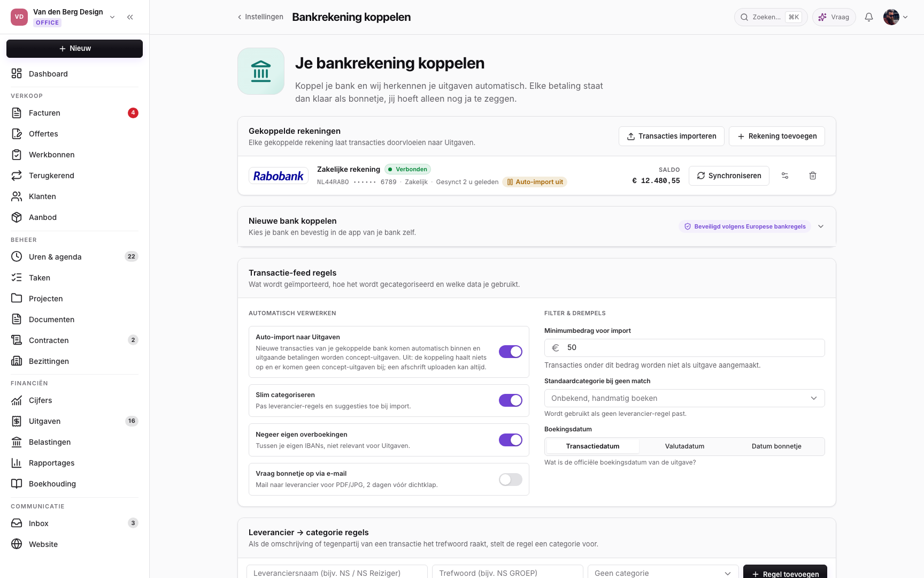Viewport: 924px width, 578px height.
Task: Click the Werkbonnen clipboard icon
Action: (17, 154)
